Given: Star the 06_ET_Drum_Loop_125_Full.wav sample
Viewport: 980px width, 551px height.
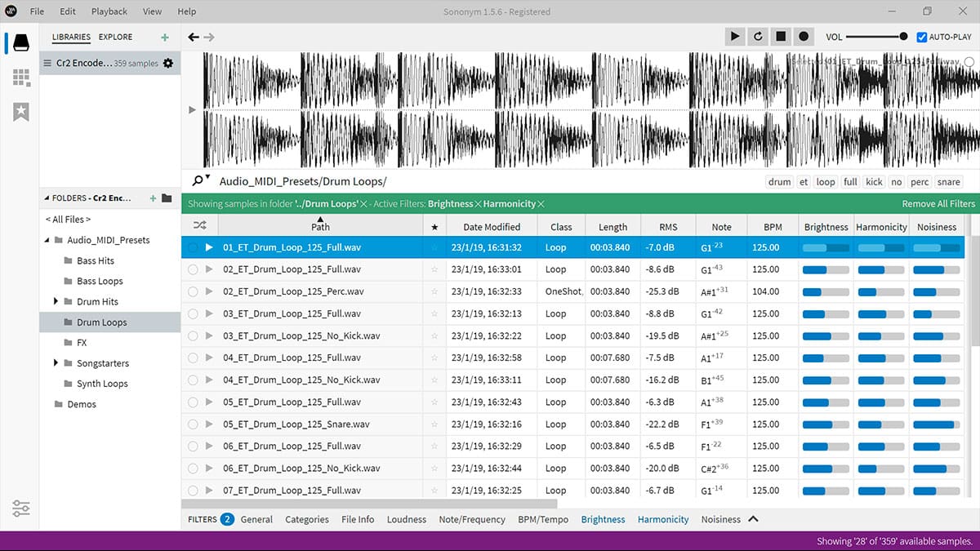Looking at the screenshot, I should pyautogui.click(x=434, y=447).
